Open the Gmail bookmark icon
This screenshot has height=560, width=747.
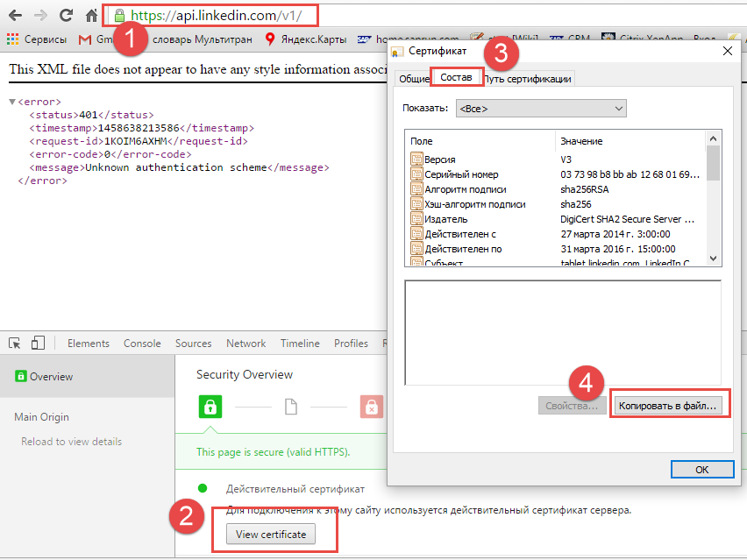(85, 39)
